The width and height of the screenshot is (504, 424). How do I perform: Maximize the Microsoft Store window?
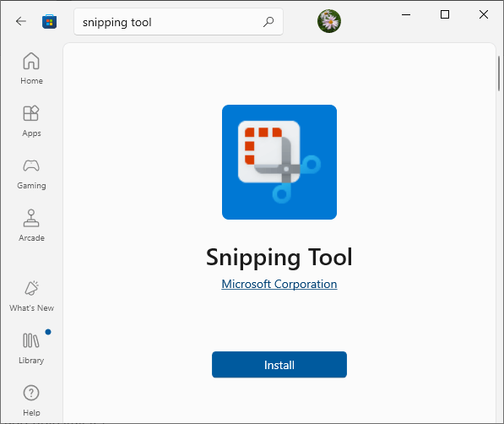445,14
